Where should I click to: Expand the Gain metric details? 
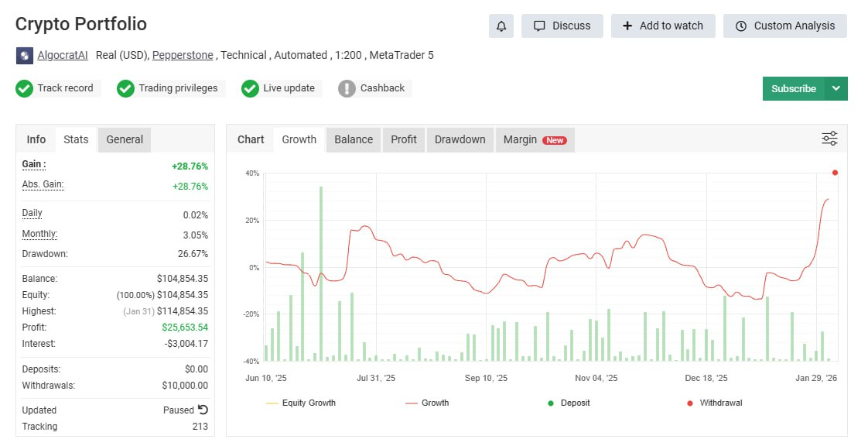(33, 164)
